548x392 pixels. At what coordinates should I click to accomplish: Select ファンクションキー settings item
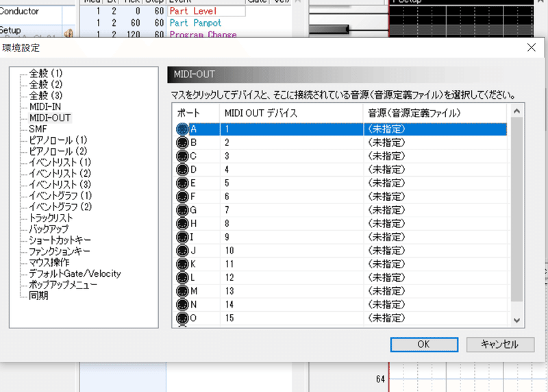click(x=60, y=252)
